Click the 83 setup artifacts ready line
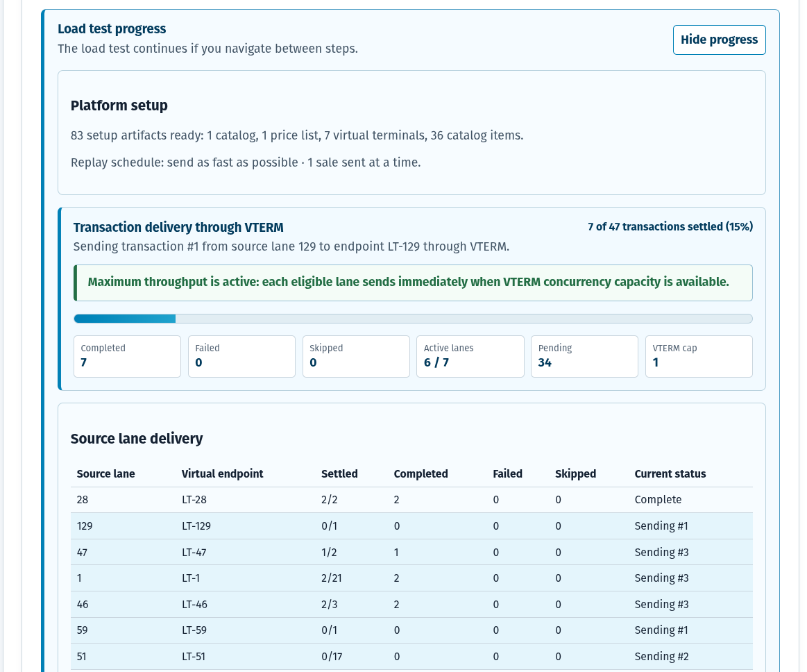 (297, 135)
